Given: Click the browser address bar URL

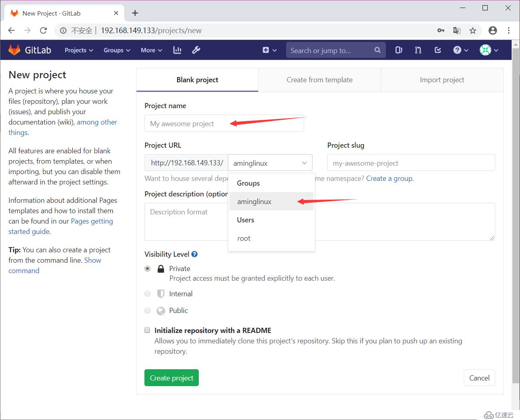Looking at the screenshot, I should click(151, 30).
